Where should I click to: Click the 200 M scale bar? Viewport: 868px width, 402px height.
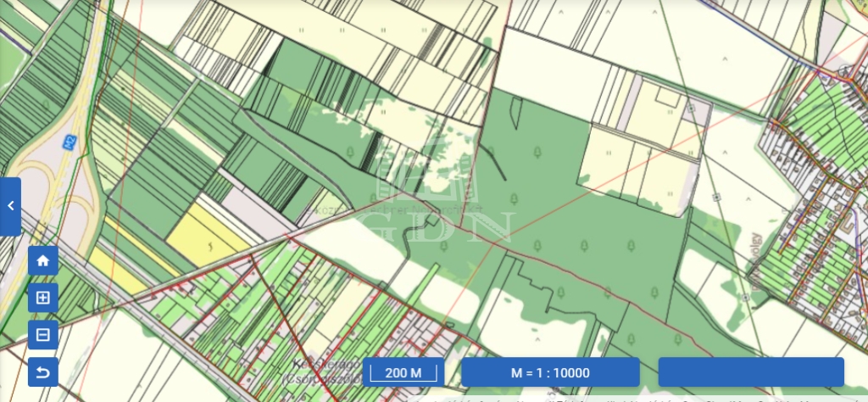(x=403, y=372)
